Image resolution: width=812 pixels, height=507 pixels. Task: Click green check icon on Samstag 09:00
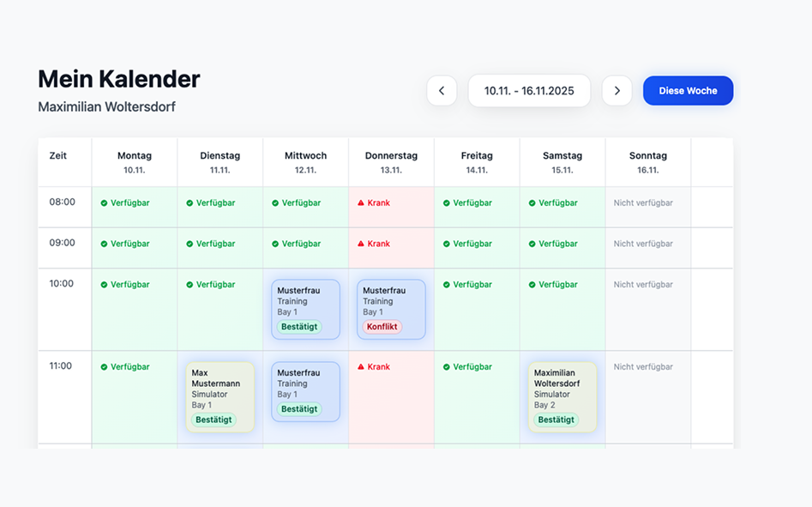(x=532, y=244)
